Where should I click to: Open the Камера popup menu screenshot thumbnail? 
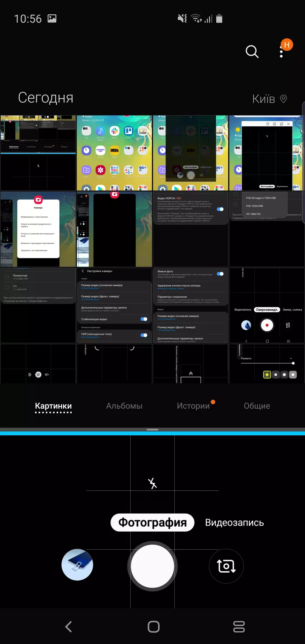coord(38,229)
